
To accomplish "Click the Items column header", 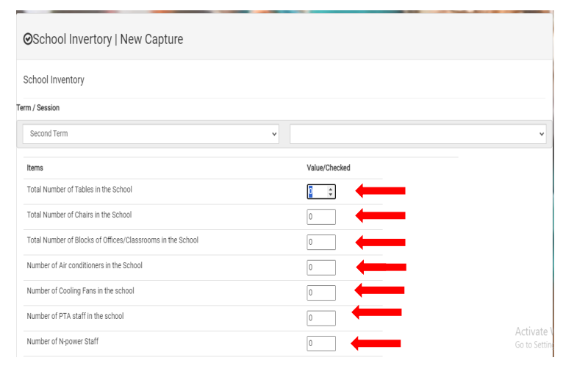I will (x=35, y=168).
